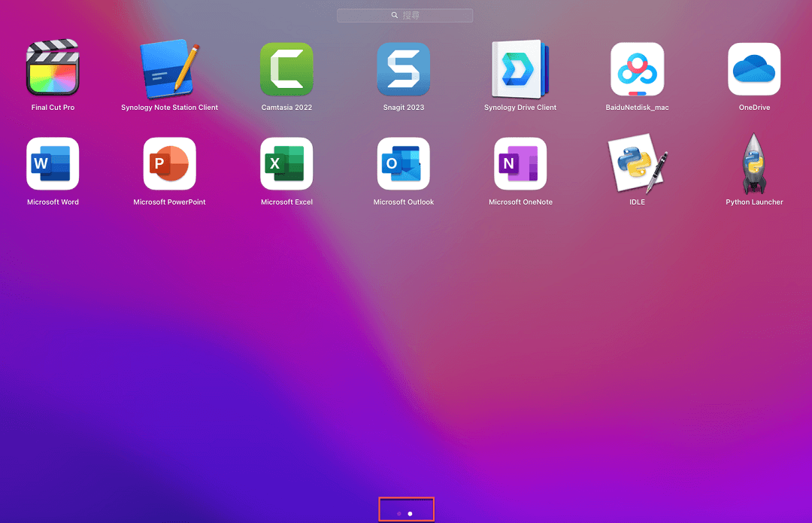Open the OneDrive cloud app icon
The image size is (812, 523).
(754, 69)
